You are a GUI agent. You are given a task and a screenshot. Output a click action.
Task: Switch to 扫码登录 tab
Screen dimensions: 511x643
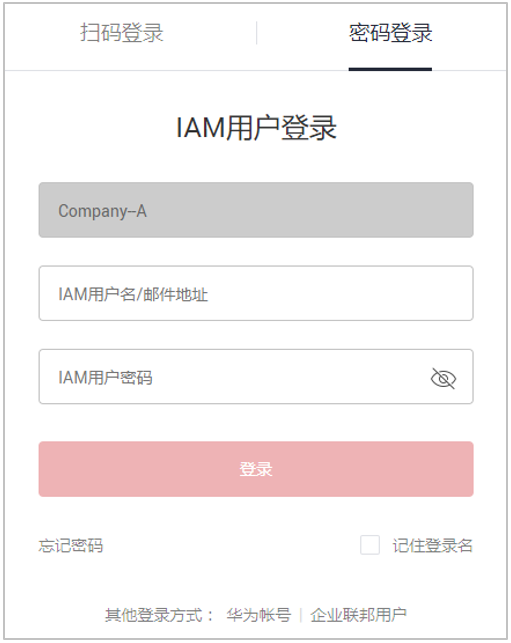[x=122, y=33]
